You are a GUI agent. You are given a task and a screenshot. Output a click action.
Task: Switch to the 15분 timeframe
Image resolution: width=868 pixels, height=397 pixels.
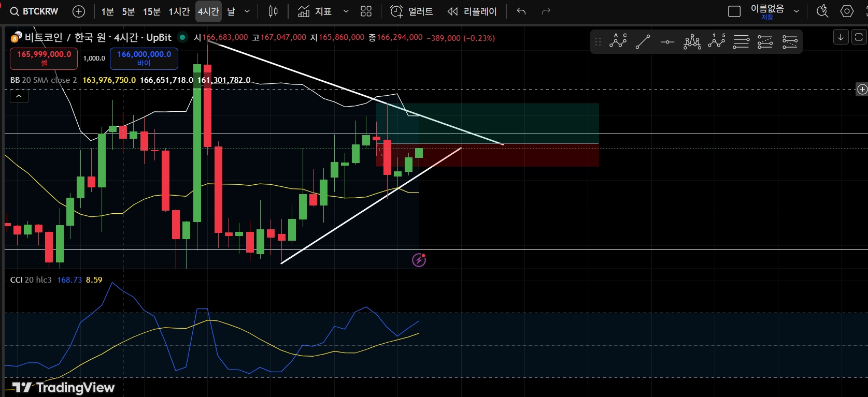(x=152, y=11)
